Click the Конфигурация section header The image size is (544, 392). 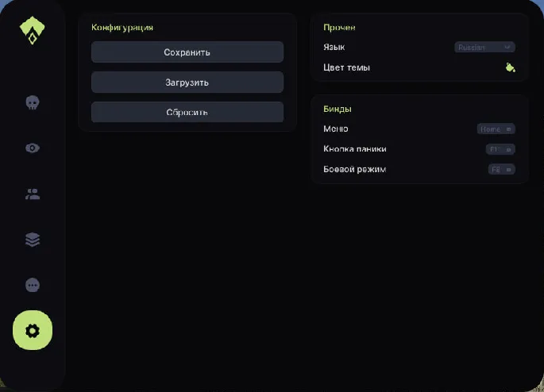click(122, 27)
